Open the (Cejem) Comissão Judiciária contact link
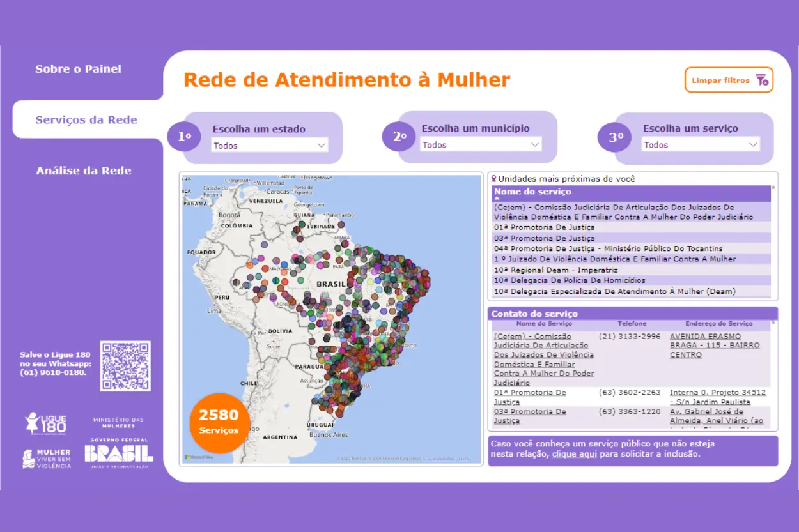Image resolution: width=799 pixels, height=532 pixels. (544, 359)
